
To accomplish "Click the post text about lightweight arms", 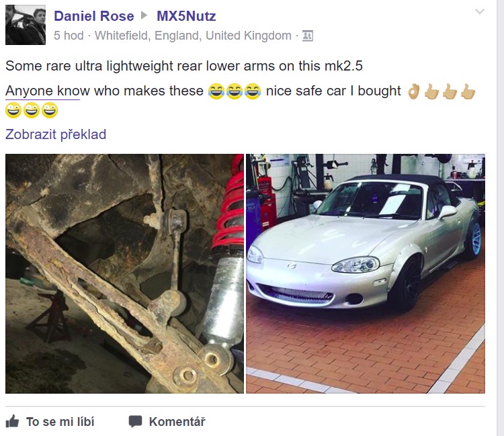I will point(184,66).
